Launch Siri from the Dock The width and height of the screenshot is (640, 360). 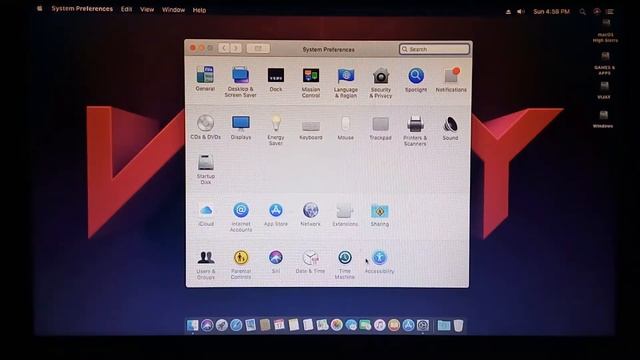(207, 325)
